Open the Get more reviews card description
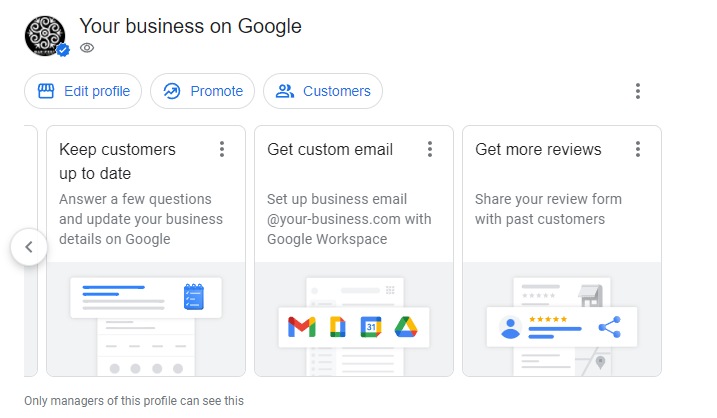This screenshot has height=418, width=717. tap(548, 209)
